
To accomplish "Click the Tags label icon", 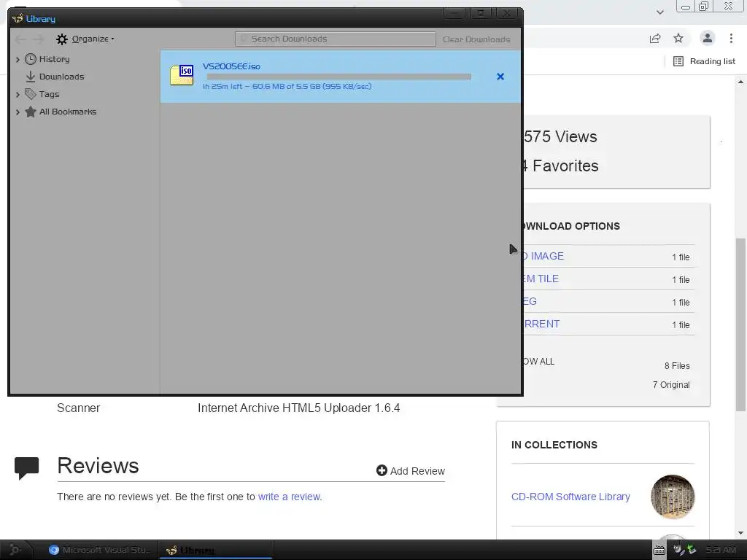I will [x=31, y=94].
